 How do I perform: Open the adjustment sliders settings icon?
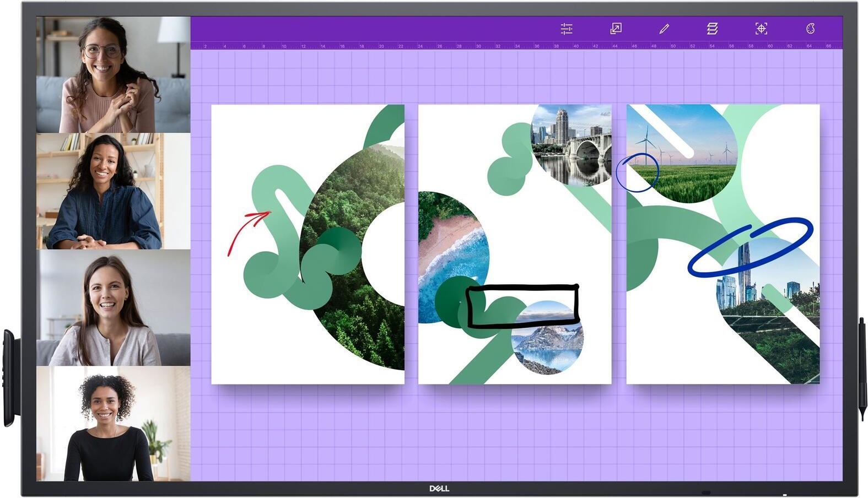(566, 29)
